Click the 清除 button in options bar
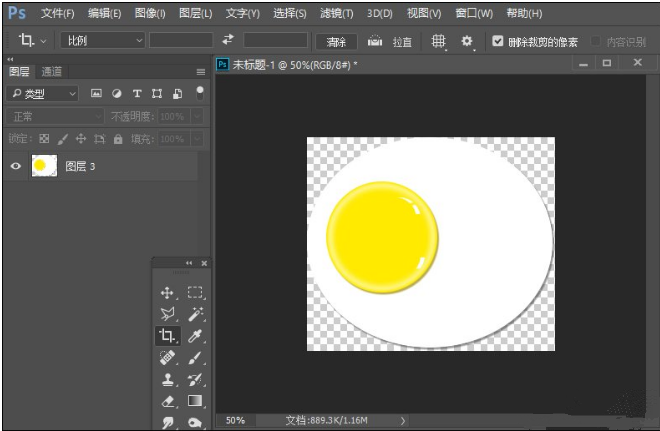The height and width of the screenshot is (431, 660). click(x=336, y=42)
